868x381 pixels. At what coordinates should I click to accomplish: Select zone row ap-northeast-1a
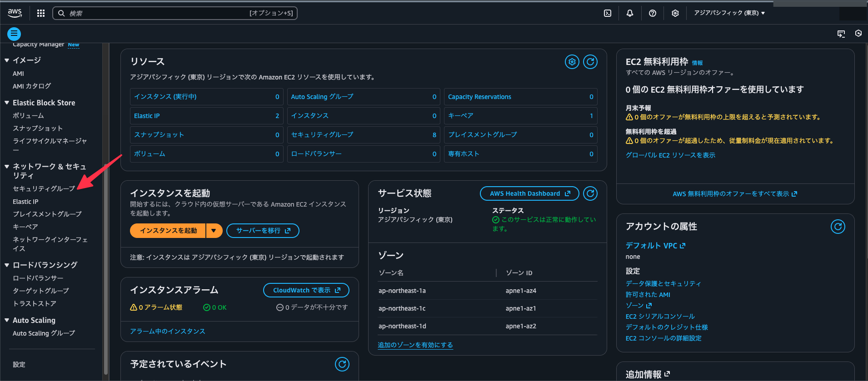[x=488, y=291]
